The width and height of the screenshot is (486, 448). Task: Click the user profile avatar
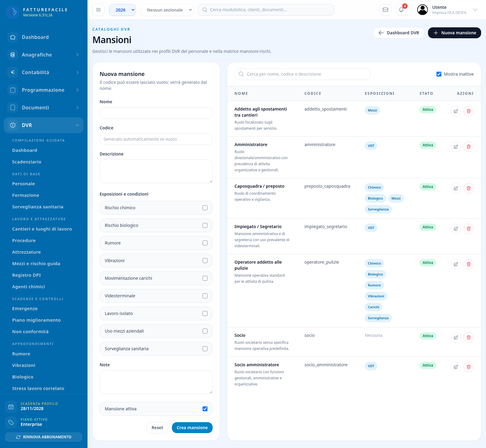click(423, 10)
